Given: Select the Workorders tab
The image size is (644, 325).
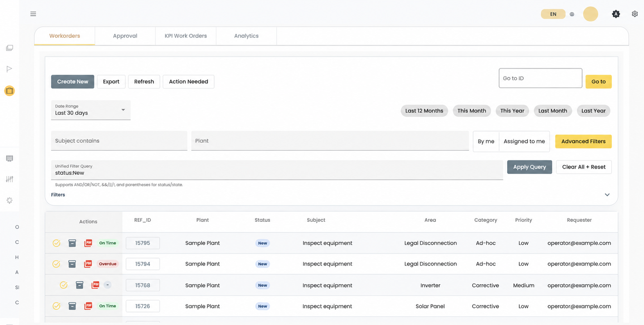Looking at the screenshot, I should click(65, 36).
